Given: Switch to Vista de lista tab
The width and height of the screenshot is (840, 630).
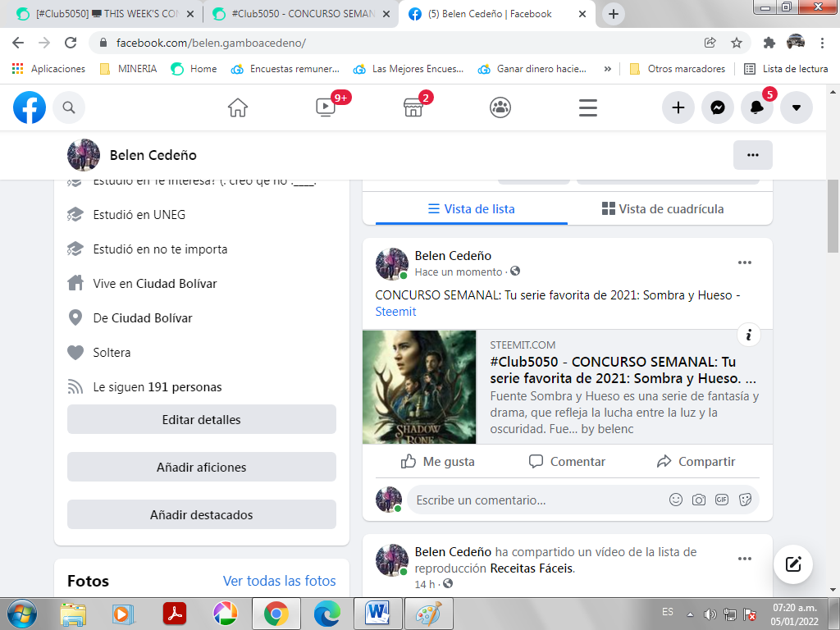Looking at the screenshot, I should 472,209.
